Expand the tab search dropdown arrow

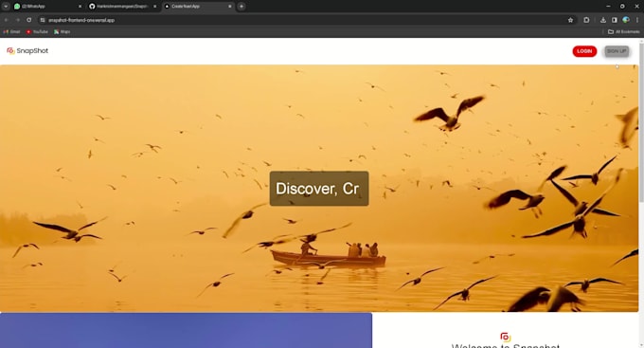[6, 7]
